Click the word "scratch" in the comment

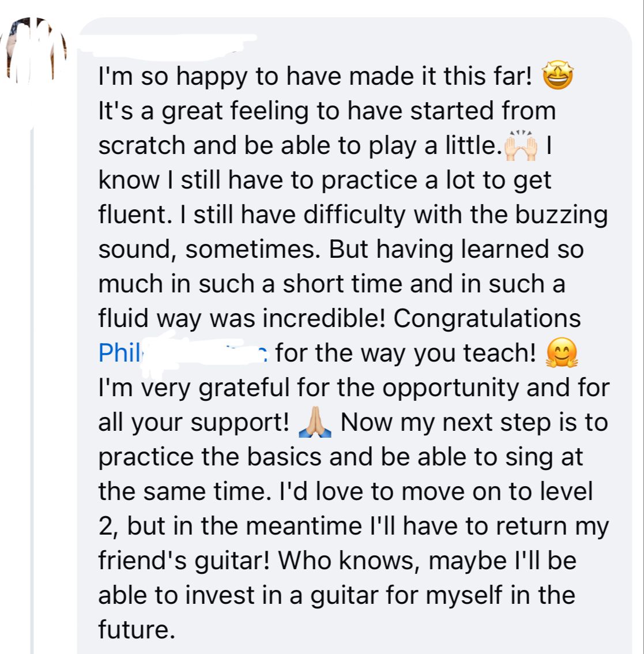(142, 145)
